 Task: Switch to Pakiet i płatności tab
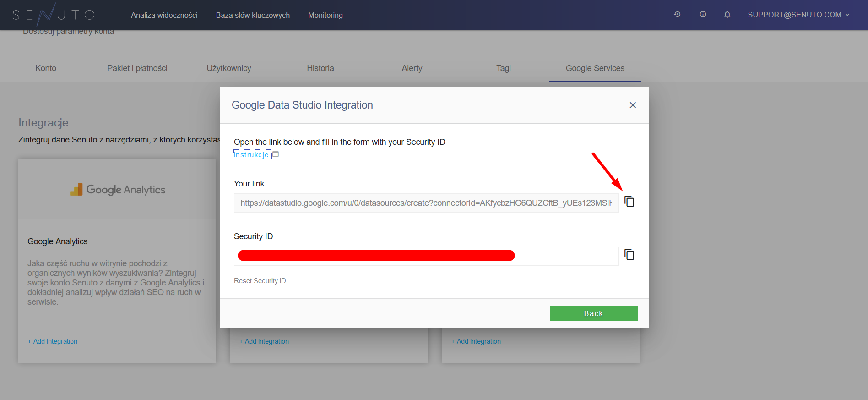[137, 68]
